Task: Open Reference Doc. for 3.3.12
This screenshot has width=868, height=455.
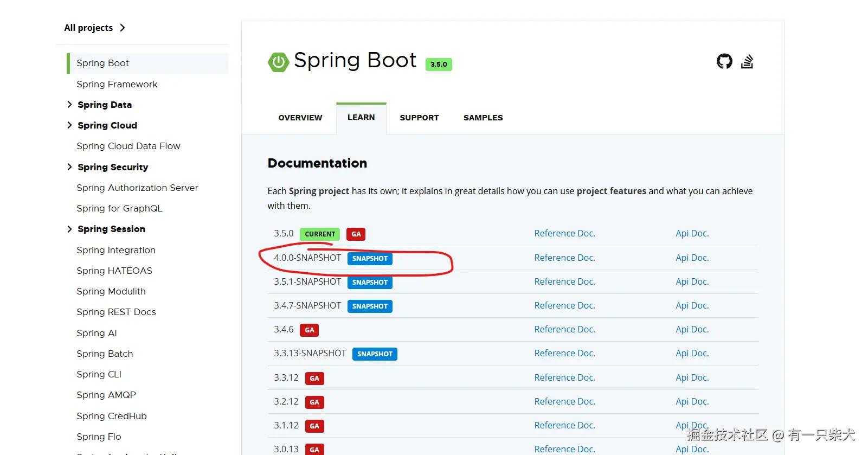Action: pyautogui.click(x=564, y=377)
